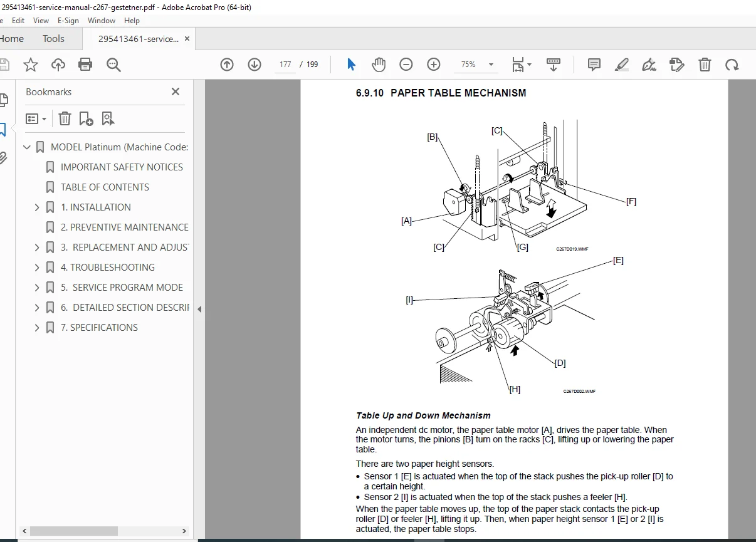Expand the 5. SERVICE PROGRAM MODE bookmark

pyautogui.click(x=37, y=288)
